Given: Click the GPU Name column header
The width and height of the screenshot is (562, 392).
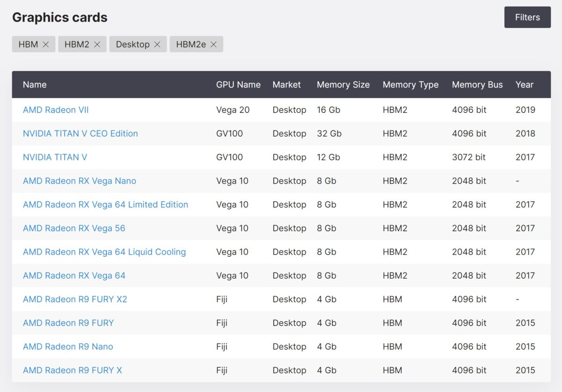Looking at the screenshot, I should pos(238,85).
